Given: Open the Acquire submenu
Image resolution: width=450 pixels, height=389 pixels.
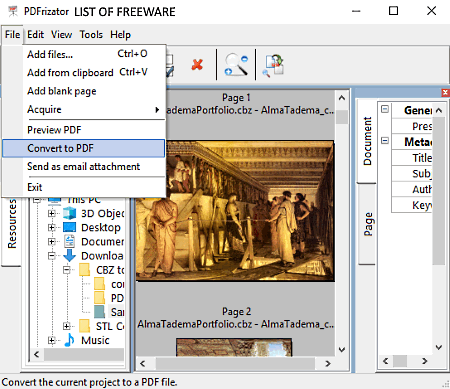Looking at the screenshot, I should pyautogui.click(x=84, y=109).
